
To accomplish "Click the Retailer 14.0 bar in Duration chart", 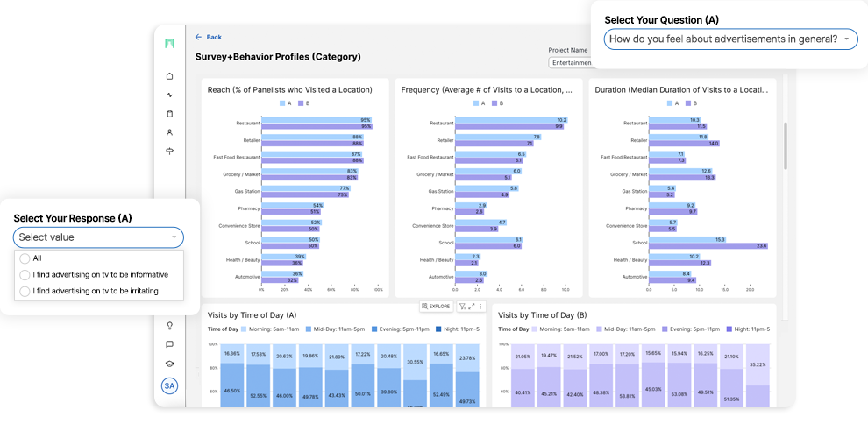I will (x=684, y=144).
